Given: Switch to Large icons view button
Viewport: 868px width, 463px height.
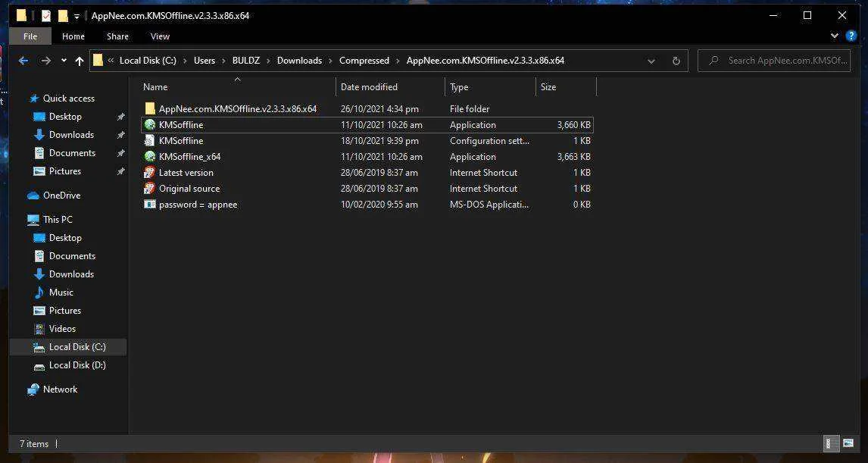Looking at the screenshot, I should coord(848,443).
